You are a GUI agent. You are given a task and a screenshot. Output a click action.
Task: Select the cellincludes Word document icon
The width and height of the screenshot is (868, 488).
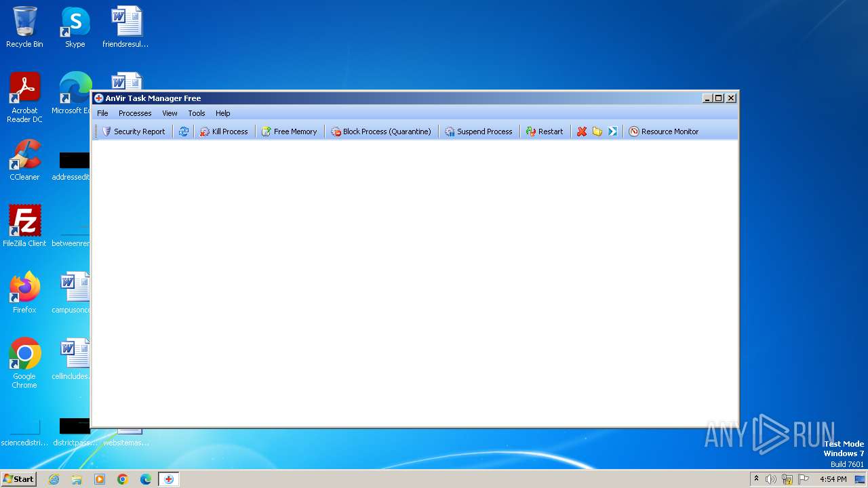(71, 359)
